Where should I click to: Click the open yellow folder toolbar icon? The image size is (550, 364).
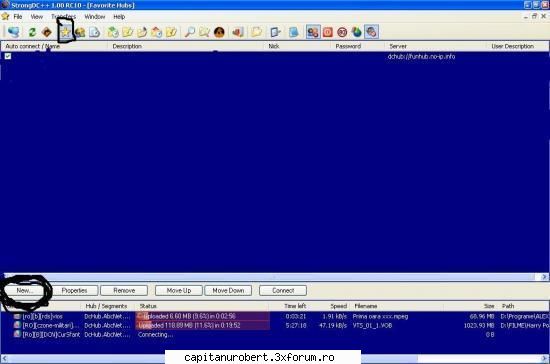pyautogui.click(x=256, y=32)
